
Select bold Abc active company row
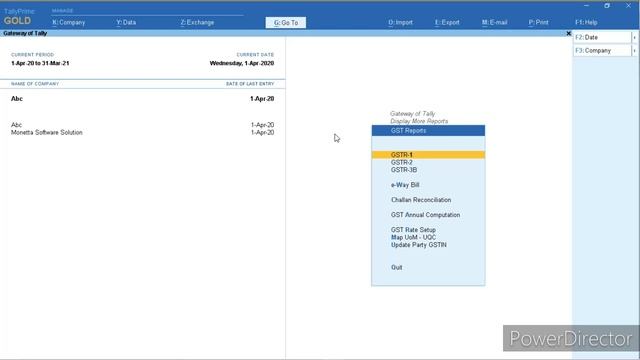[x=142, y=99]
